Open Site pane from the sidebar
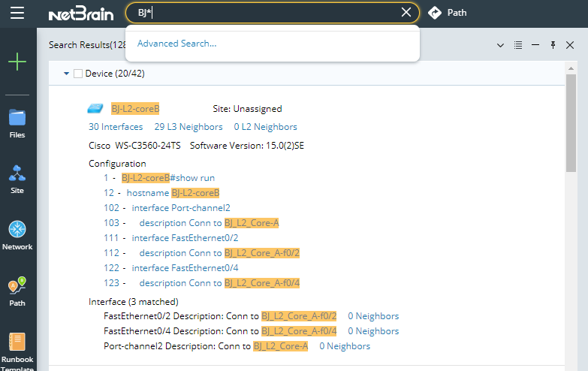The height and width of the screenshot is (371, 588). tap(17, 179)
